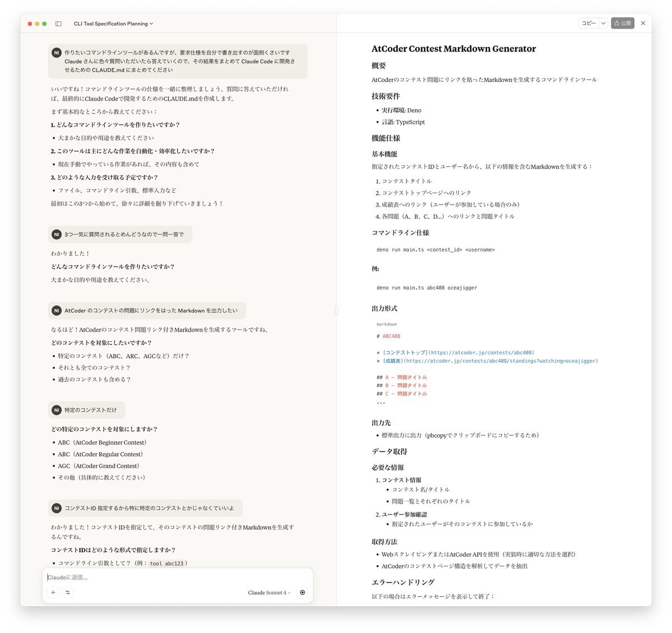Toggle the sidebar panel icon
Screen dimensions: 672x633
[58, 24]
